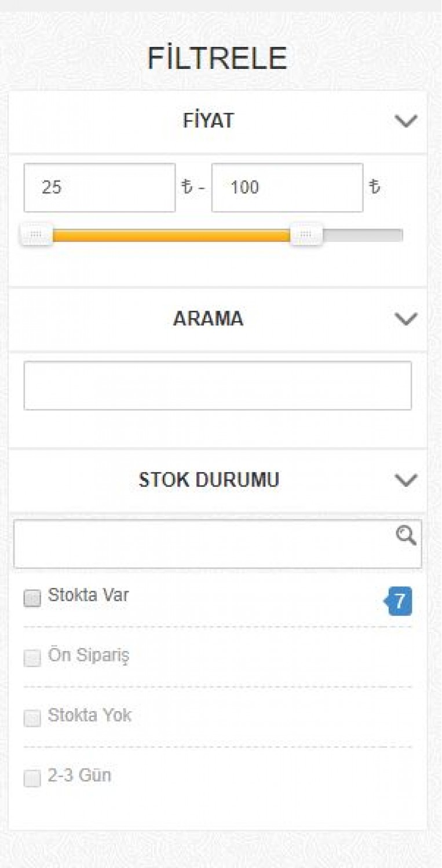442x868 pixels.
Task: Click the maximum price field showing 100
Action: tap(287, 187)
